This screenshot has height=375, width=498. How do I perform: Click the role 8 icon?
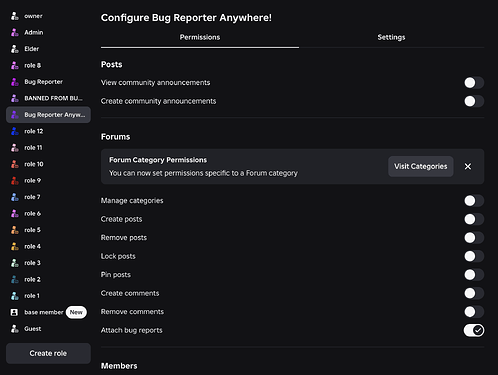(15, 65)
